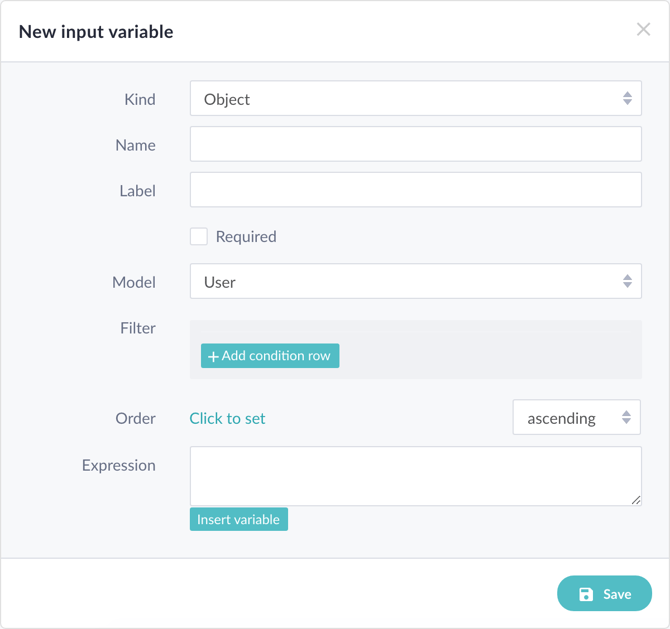Close the New input variable dialog
The width and height of the screenshot is (670, 629).
coord(643,29)
